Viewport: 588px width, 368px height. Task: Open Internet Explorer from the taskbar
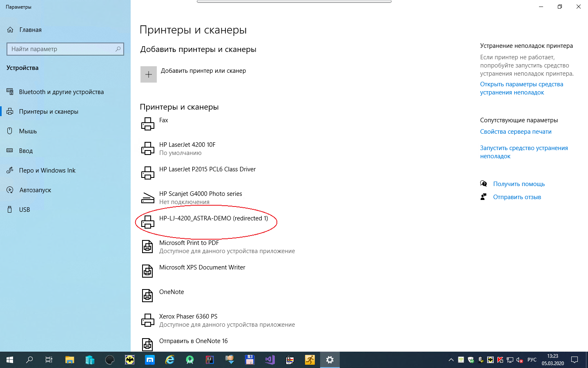pyautogui.click(x=170, y=360)
